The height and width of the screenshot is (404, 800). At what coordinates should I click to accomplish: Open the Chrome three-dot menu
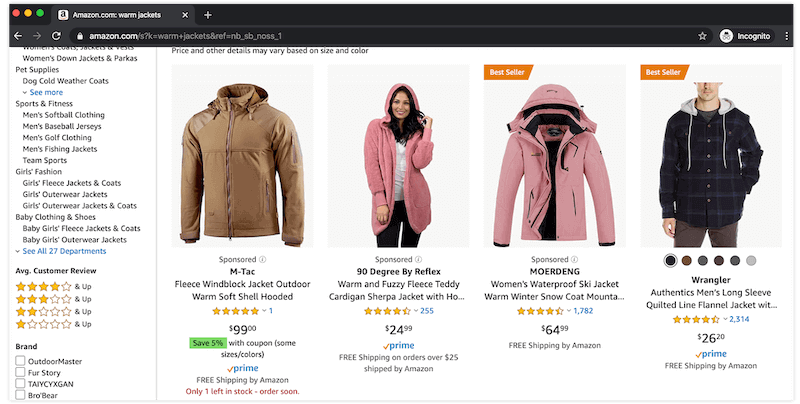[x=786, y=36]
